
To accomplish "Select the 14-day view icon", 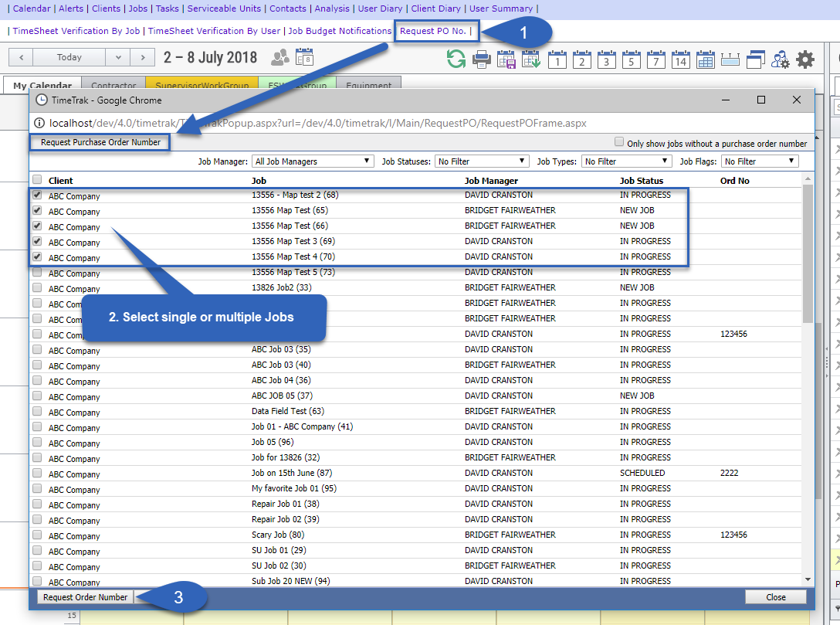I will pyautogui.click(x=680, y=59).
